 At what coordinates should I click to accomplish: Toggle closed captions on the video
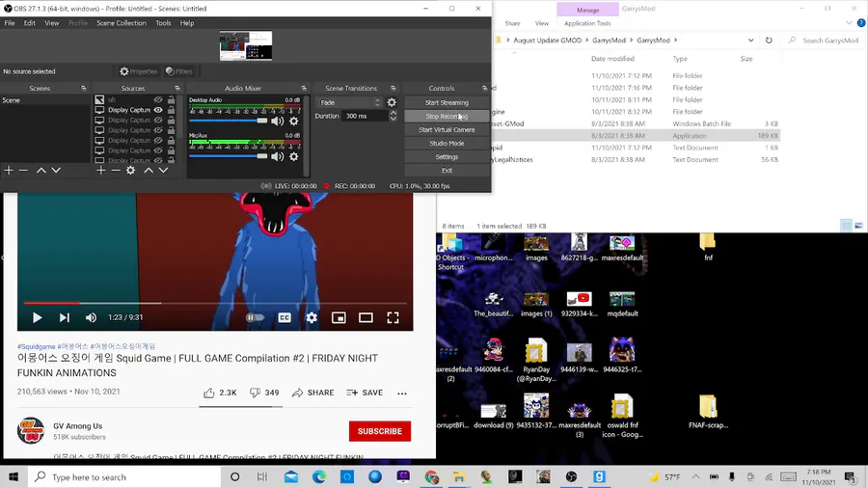(285, 317)
